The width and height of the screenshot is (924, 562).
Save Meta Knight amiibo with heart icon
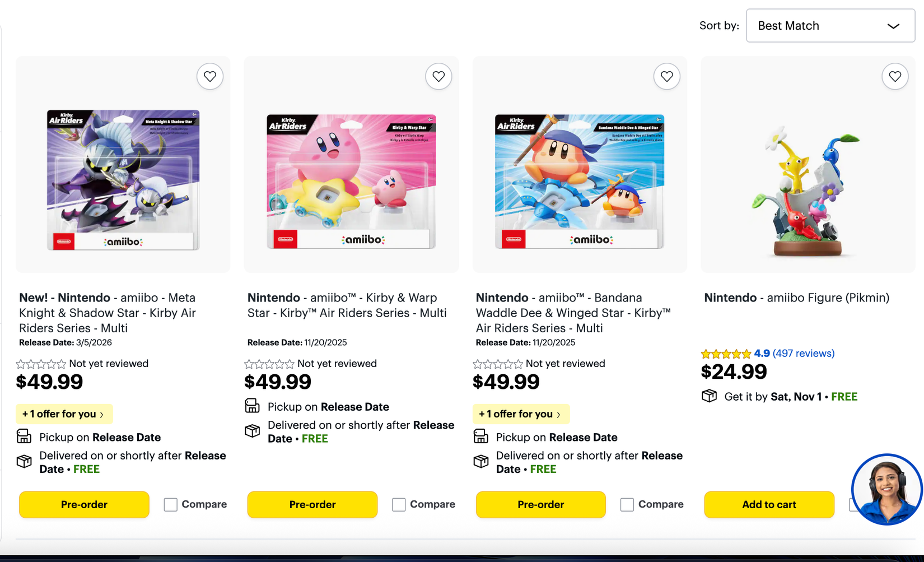[210, 76]
